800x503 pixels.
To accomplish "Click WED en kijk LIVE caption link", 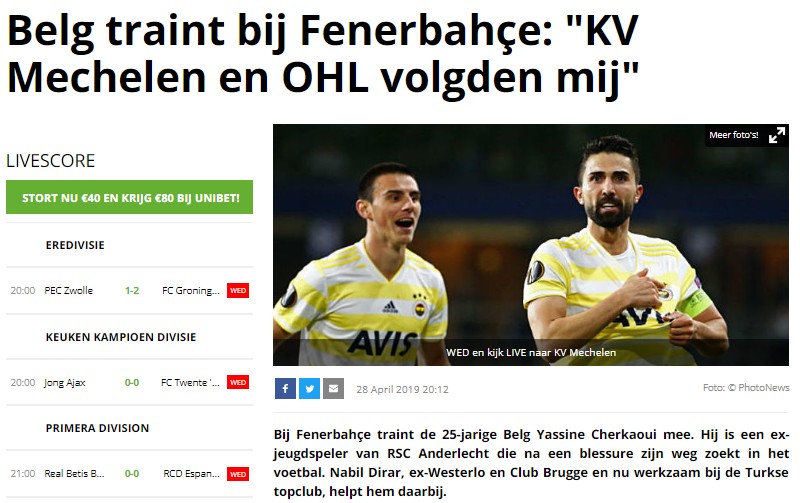I will 531,353.
